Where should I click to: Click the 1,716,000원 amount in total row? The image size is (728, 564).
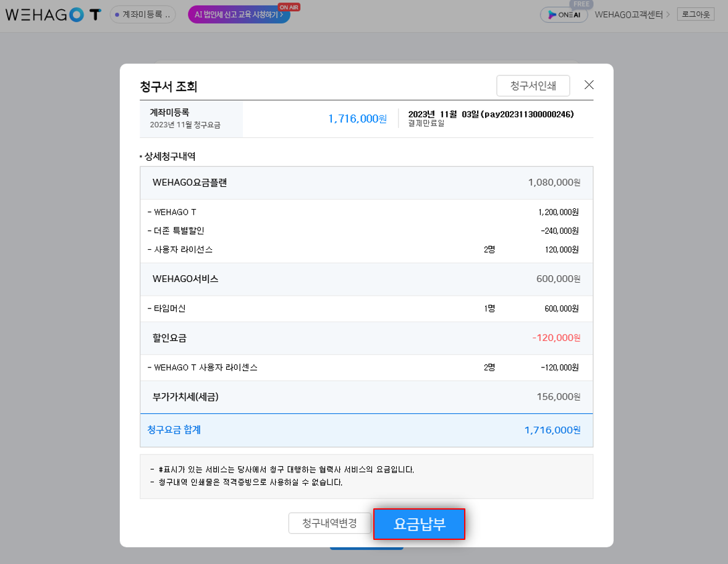[552, 430]
